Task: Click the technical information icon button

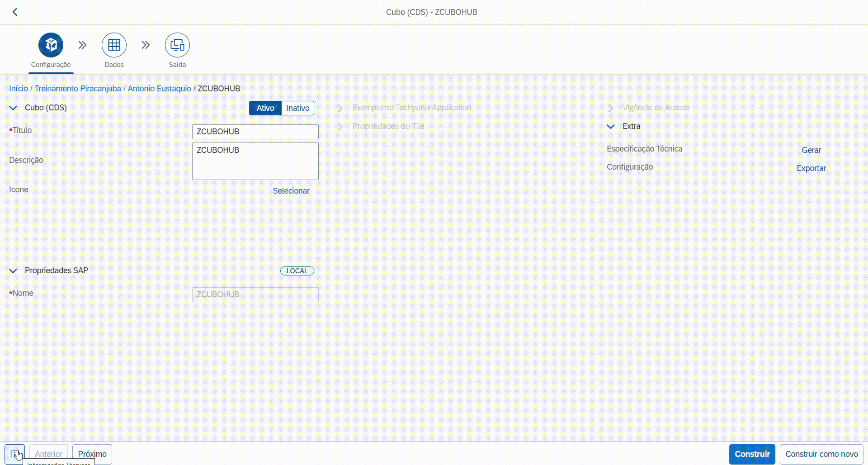Action: coord(14,454)
